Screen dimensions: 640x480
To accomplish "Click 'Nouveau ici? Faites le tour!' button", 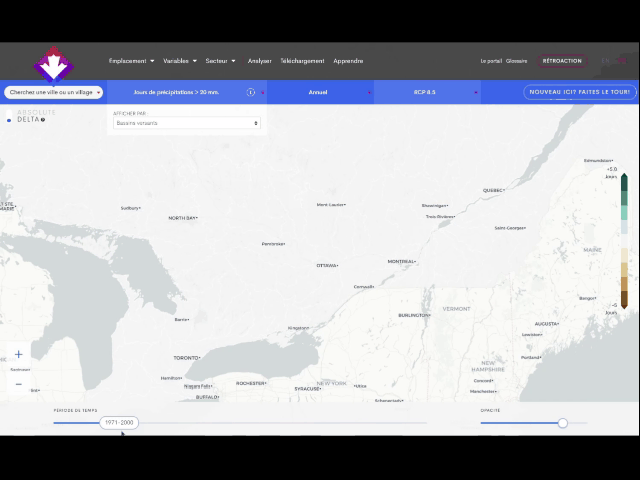I will (580, 92).
